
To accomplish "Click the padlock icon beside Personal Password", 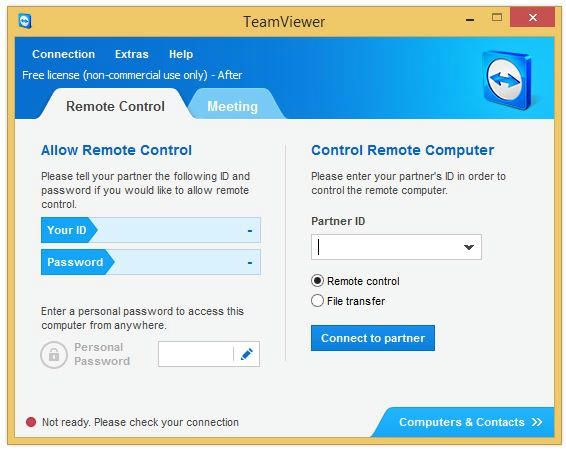I will click(x=54, y=355).
